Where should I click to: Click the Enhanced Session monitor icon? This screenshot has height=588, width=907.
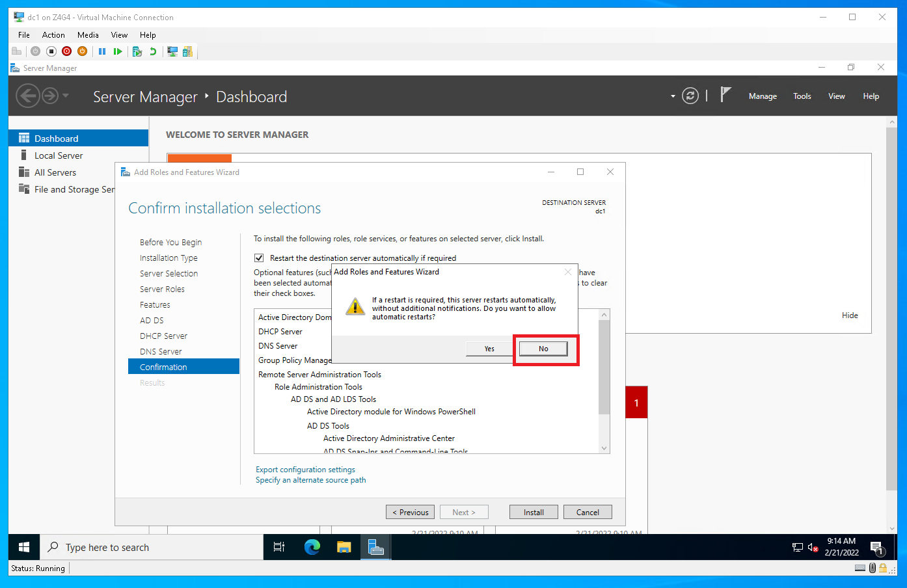coord(172,51)
